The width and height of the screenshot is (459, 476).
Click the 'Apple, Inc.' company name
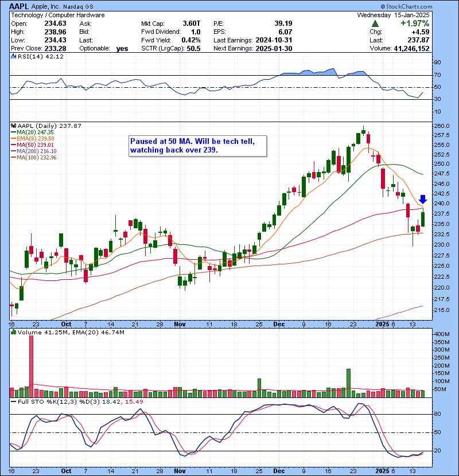click(x=45, y=6)
